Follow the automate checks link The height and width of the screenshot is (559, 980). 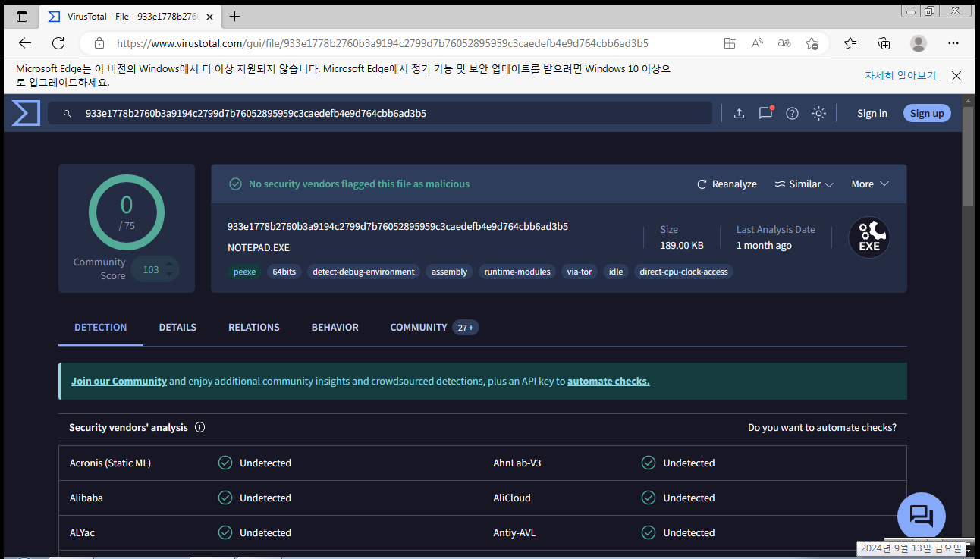(608, 381)
